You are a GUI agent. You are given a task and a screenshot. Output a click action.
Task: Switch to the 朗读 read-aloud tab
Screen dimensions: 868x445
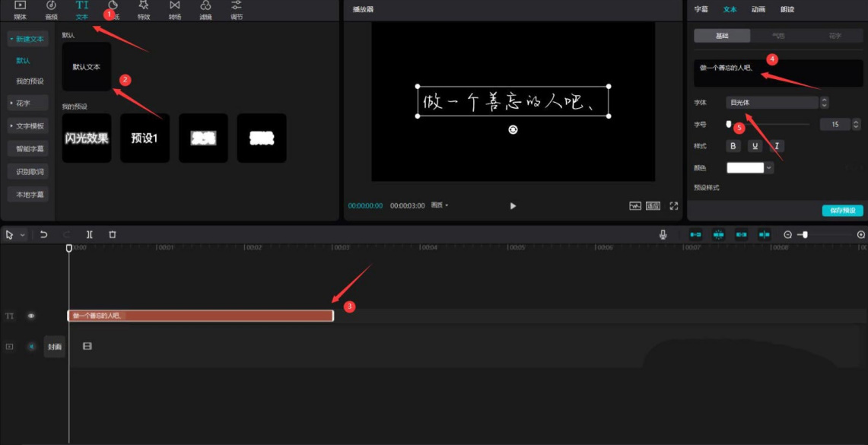point(787,9)
